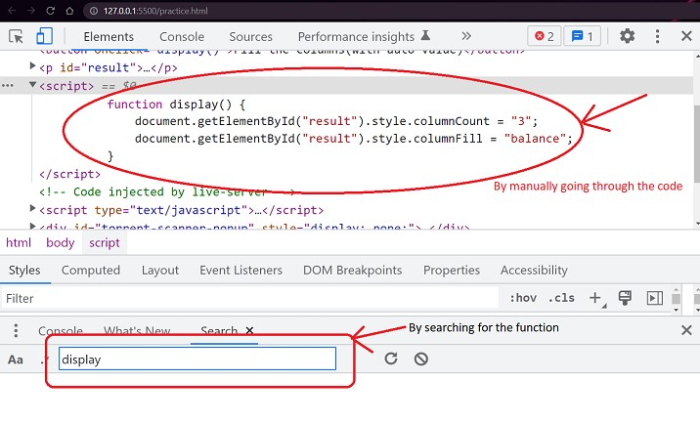Select the 'Code injected by live-server' comment

pos(167,192)
